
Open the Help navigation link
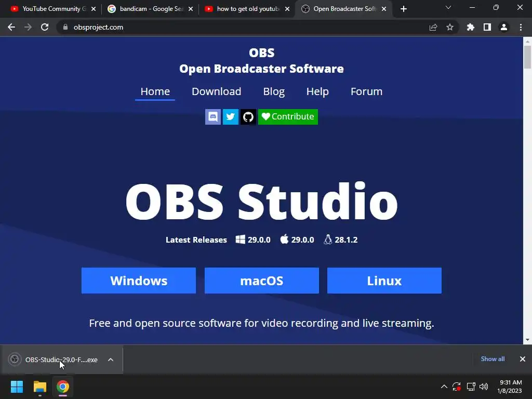pos(317,91)
